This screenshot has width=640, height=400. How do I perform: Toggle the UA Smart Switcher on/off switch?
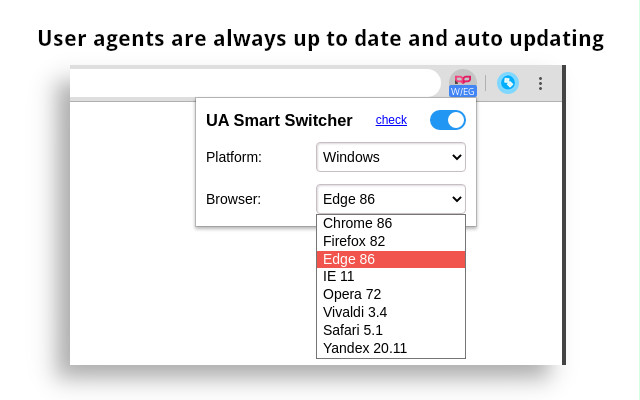pyautogui.click(x=447, y=120)
